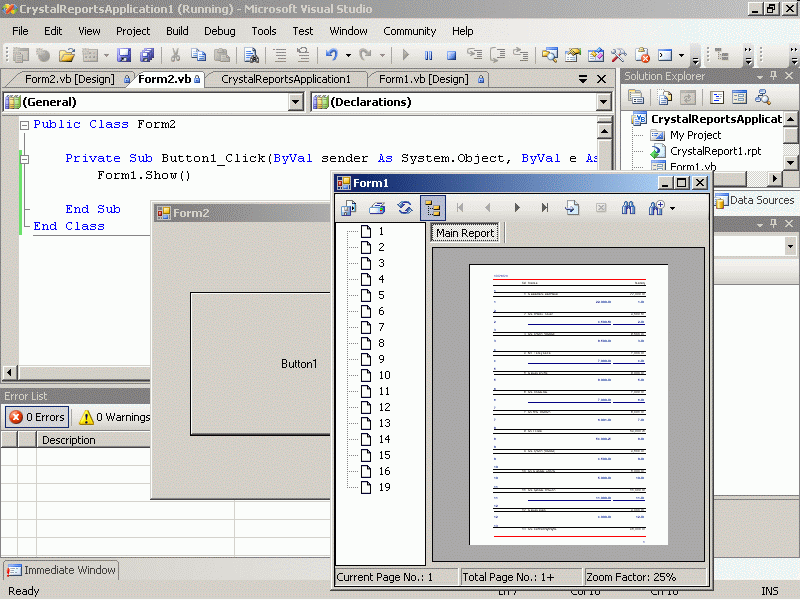This screenshot has height=600, width=800.
Task: Switch to CrystalReportsApplication1 tab
Action: [286, 79]
